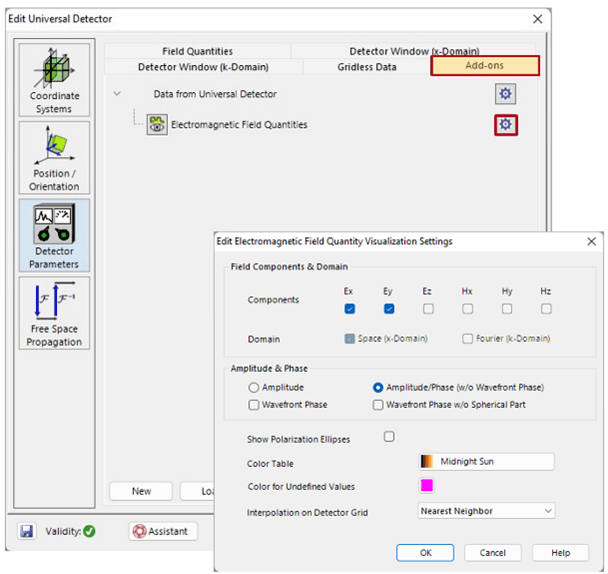
Task: Select the Position / Orientation icon
Action: [x=54, y=158]
